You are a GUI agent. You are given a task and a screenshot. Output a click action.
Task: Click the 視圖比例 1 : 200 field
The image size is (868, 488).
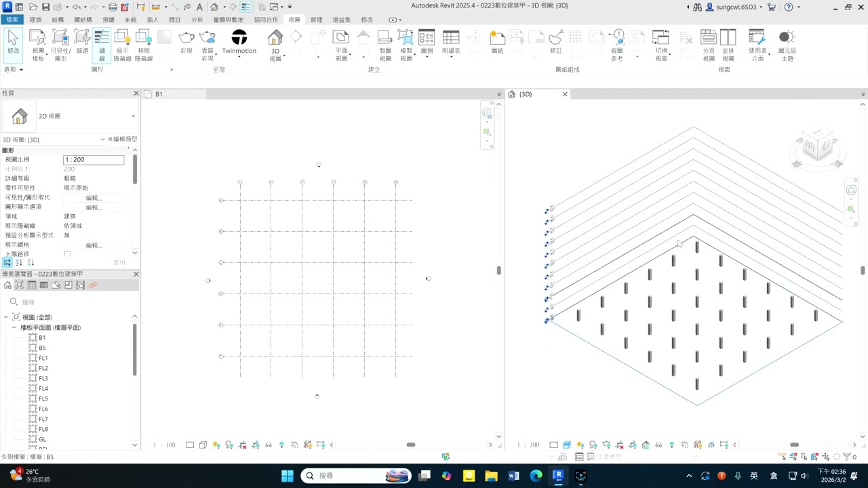[x=94, y=160]
